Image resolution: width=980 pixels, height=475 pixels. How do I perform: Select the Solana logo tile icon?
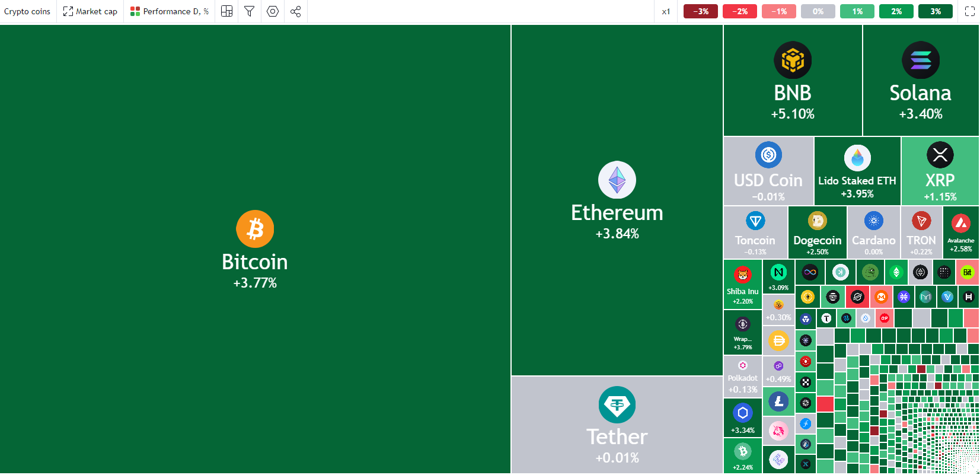(x=921, y=60)
